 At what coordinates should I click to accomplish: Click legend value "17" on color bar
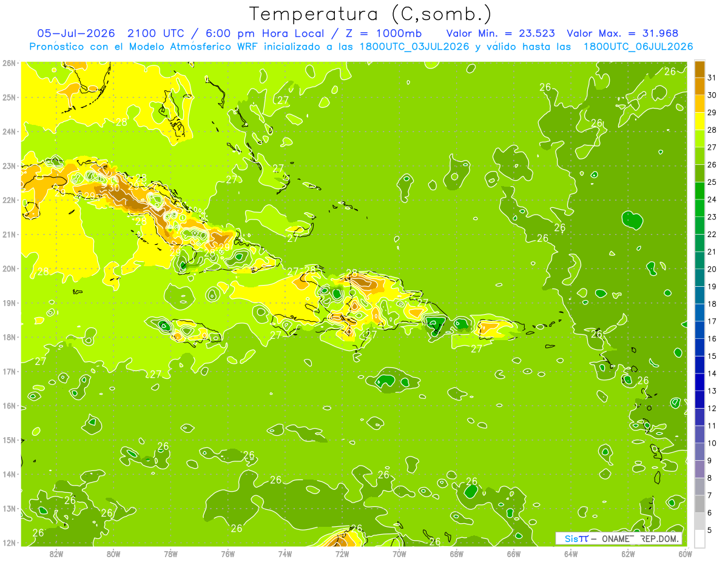(712, 321)
